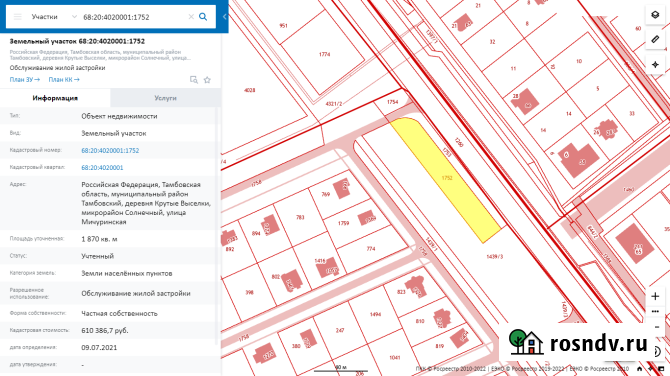Switch to the Услуги tab

coord(165,98)
